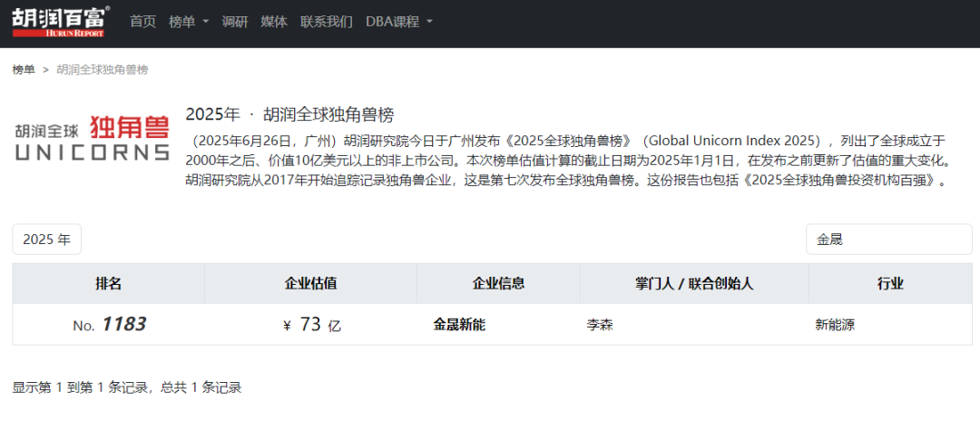The image size is (980, 431).
Task: Go to 首页 in navigation bar
Action: point(142,22)
